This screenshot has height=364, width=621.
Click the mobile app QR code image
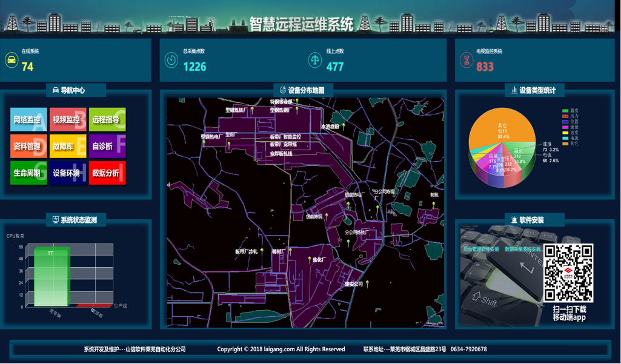pos(568,273)
